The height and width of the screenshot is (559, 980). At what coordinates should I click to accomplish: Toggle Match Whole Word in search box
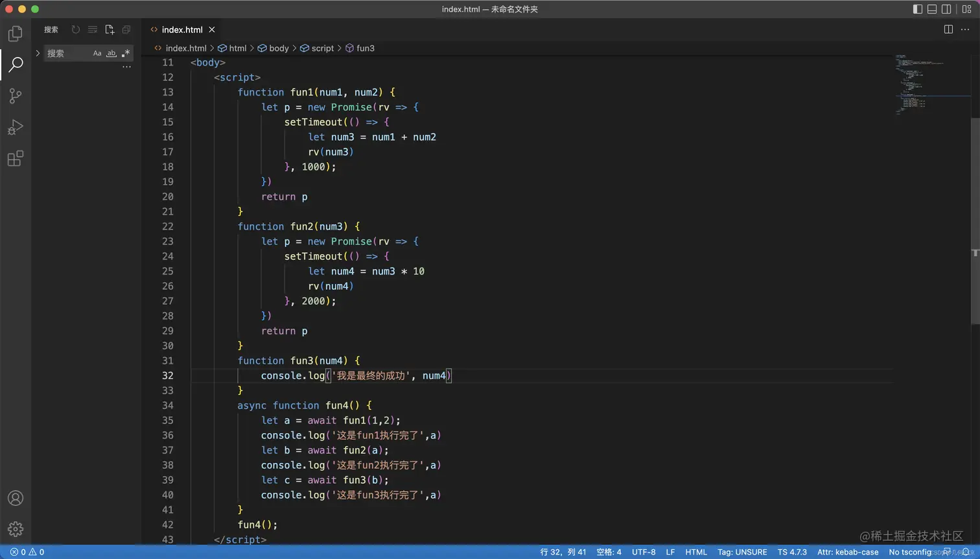click(111, 53)
